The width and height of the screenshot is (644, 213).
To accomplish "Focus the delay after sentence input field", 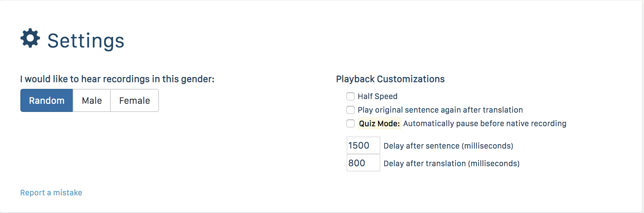I will coord(363,146).
